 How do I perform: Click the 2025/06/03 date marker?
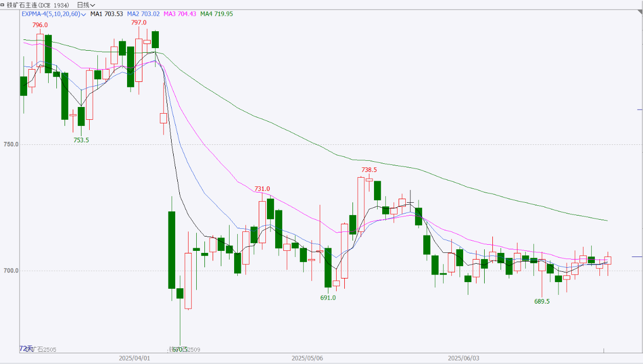[x=463, y=358]
